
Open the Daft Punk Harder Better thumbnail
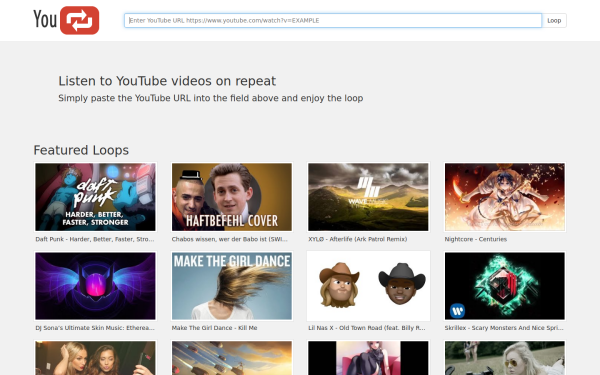(x=95, y=197)
